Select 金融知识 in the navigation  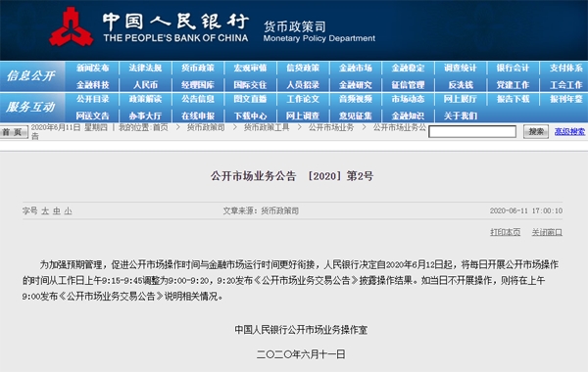point(408,116)
